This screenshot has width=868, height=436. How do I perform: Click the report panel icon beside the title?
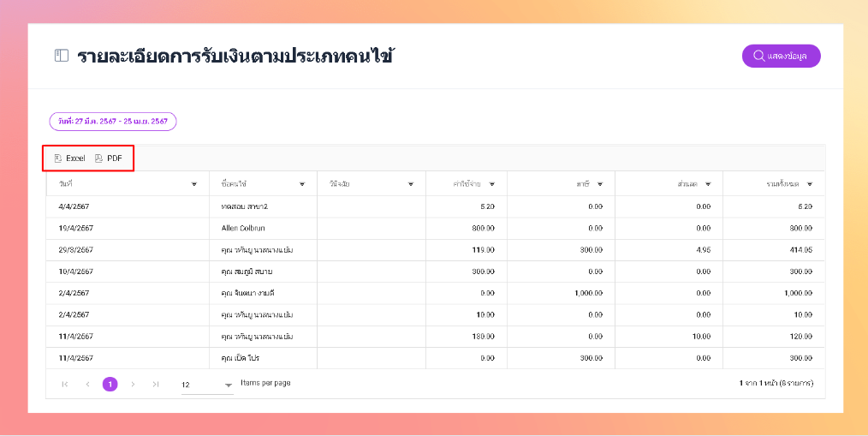pos(61,57)
